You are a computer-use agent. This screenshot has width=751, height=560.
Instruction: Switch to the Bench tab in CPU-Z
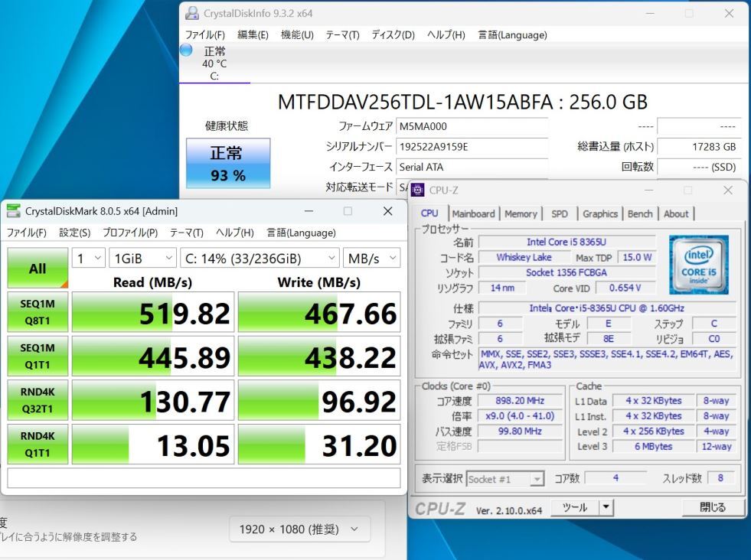pos(640,214)
